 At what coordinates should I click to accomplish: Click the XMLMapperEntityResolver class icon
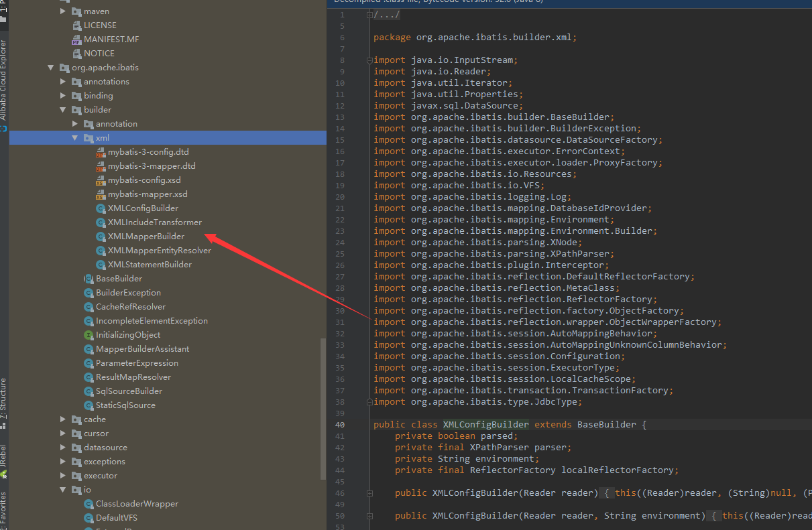click(101, 251)
